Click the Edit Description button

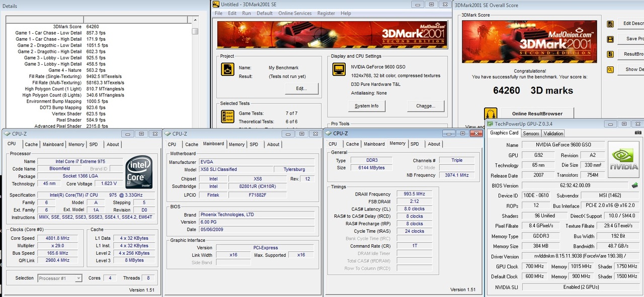(631, 24)
